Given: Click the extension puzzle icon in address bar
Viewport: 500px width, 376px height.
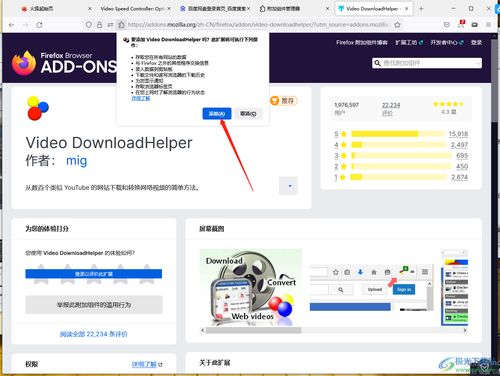Looking at the screenshot, I should (121, 25).
